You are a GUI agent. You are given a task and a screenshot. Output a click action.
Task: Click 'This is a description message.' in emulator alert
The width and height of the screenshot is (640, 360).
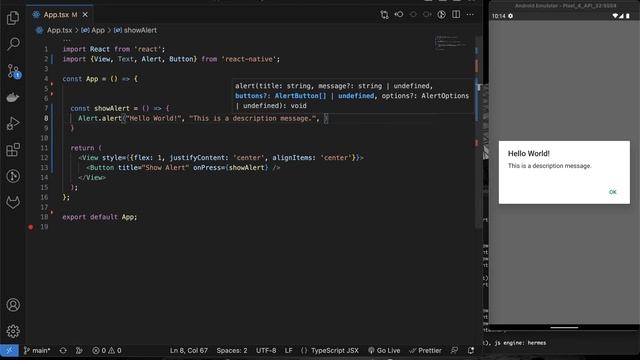tap(549, 166)
